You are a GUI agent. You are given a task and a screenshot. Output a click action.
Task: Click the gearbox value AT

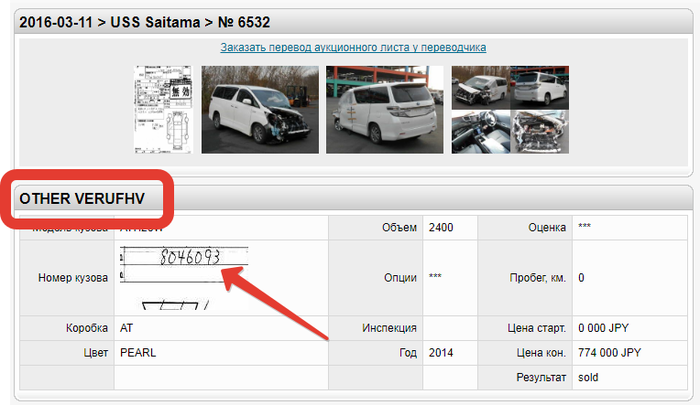pos(126,328)
